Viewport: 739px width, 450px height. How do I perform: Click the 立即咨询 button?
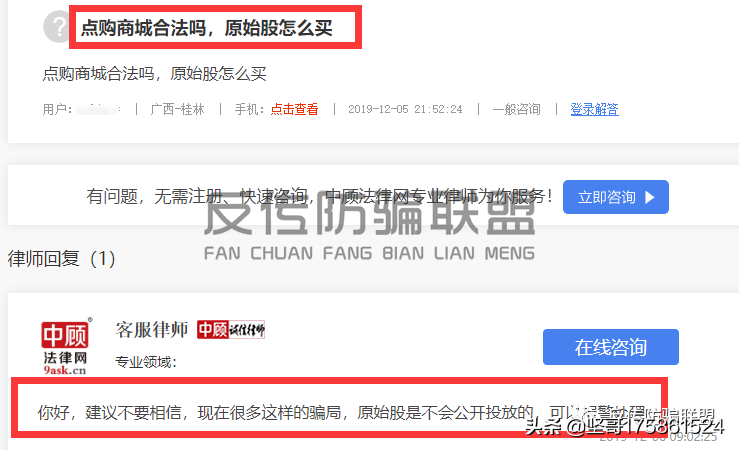pyautogui.click(x=616, y=197)
